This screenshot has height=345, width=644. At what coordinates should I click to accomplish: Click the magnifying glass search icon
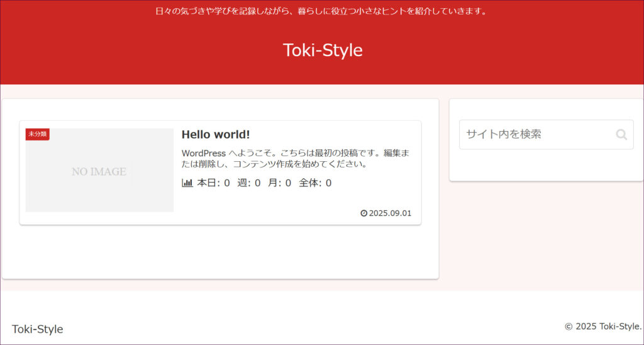(621, 135)
